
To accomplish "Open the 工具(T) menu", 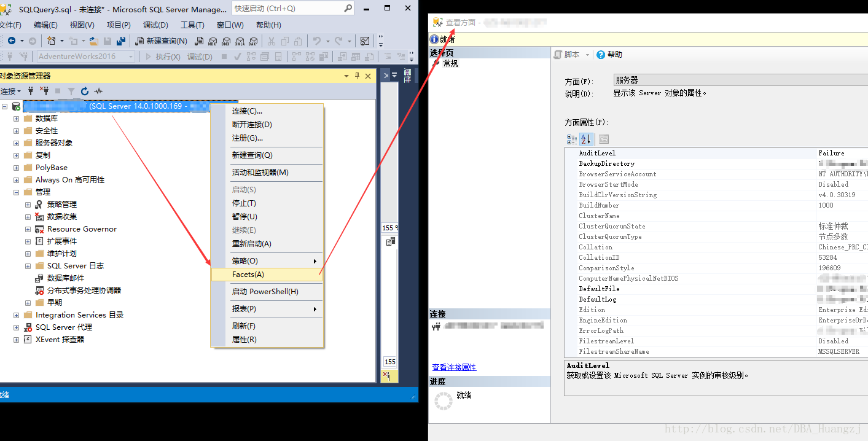I will point(192,25).
